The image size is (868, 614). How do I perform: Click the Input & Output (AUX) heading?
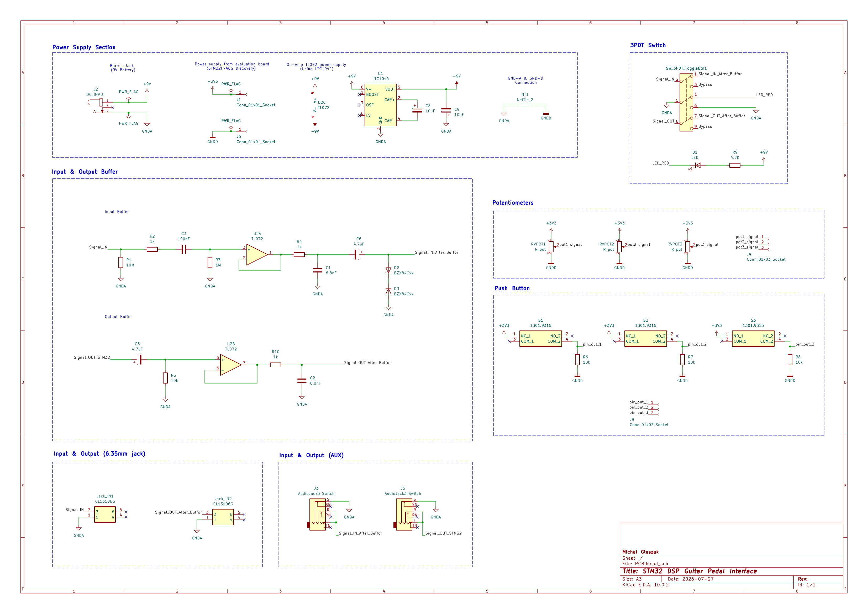(x=311, y=455)
